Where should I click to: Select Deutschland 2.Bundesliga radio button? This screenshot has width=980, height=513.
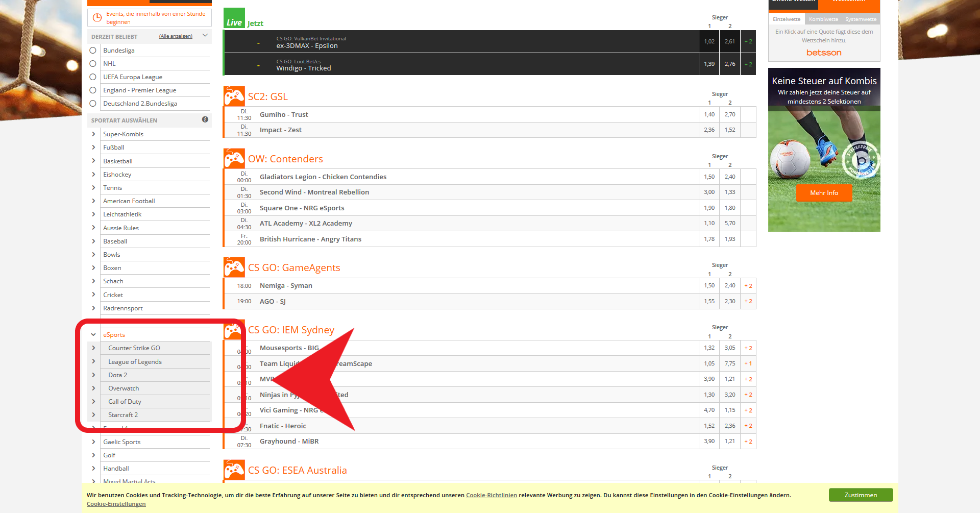tap(93, 104)
